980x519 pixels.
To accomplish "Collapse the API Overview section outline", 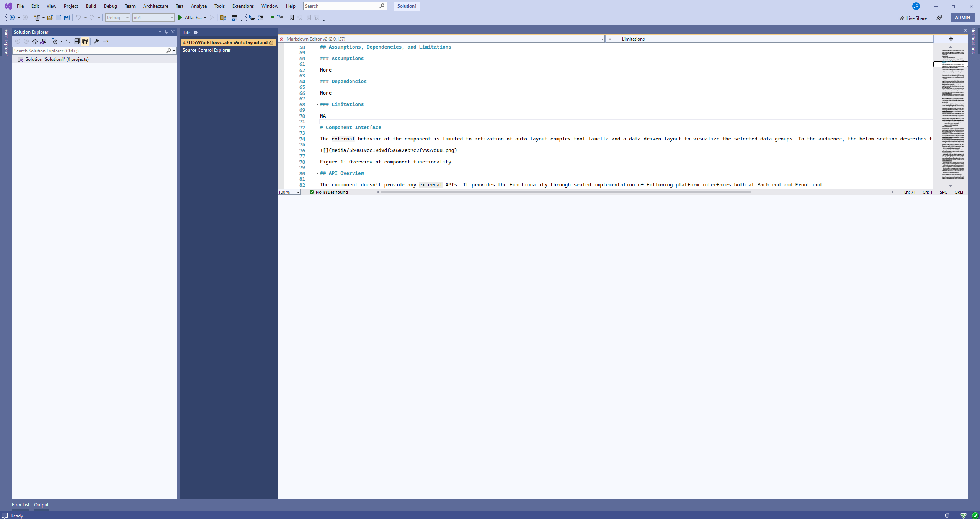I will pos(317,173).
